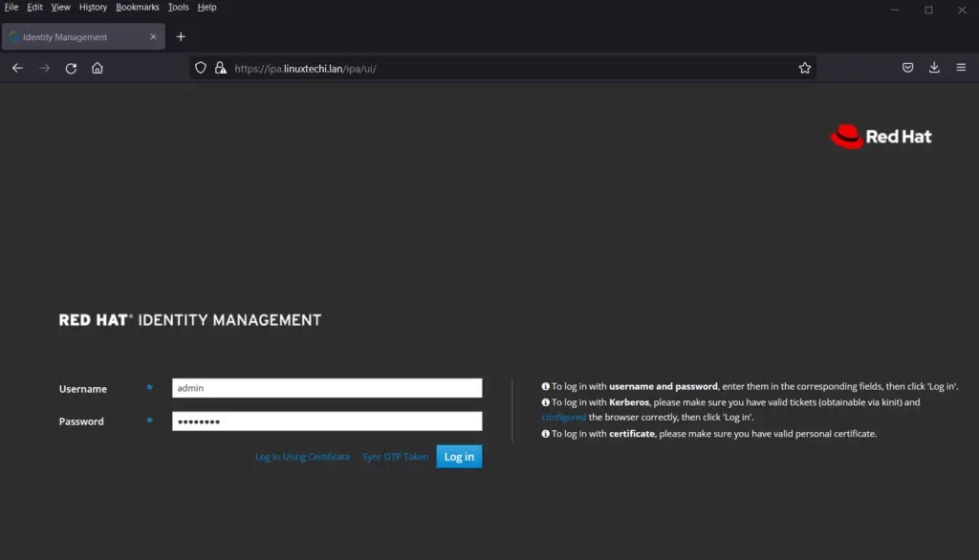The height and width of the screenshot is (560, 979).
Task: Open the hamburger application menu
Action: [961, 68]
